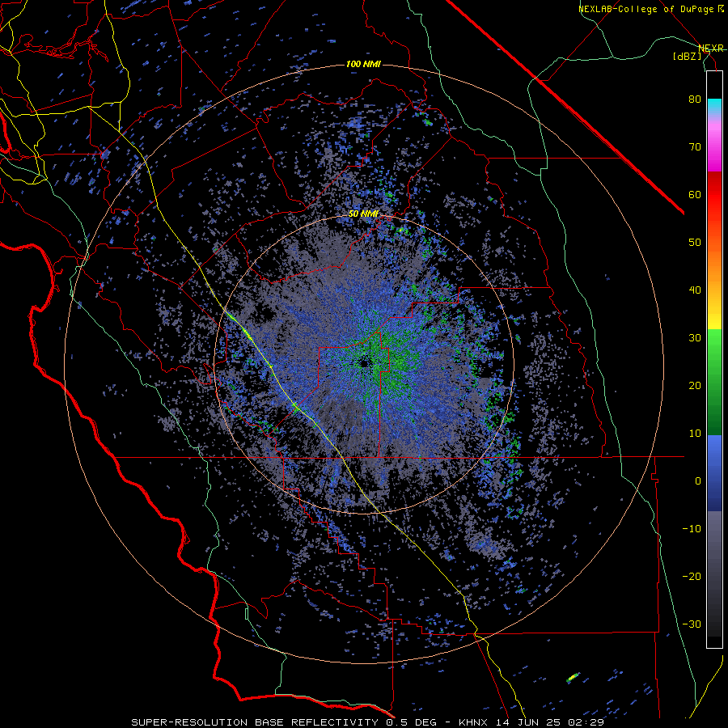Viewport: 728px width, 728px height.
Task: Click the NEXR [dBZ] legend title
Action: 700,52
